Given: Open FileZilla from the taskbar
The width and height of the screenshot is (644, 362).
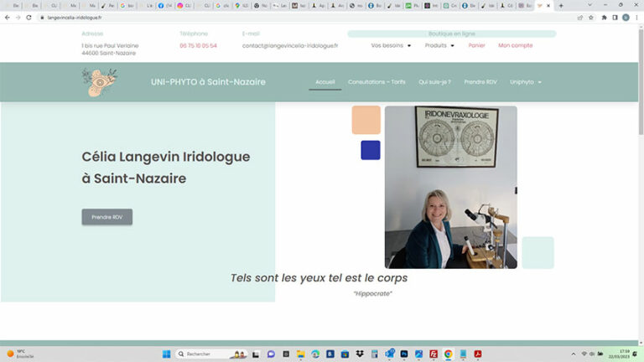Looking at the screenshot, I should pyautogui.click(x=434, y=354).
